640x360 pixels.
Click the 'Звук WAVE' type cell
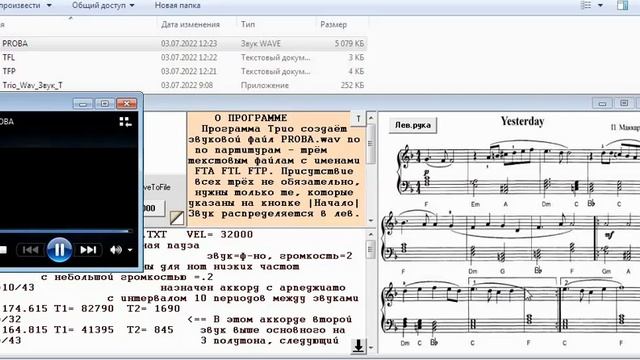click(x=260, y=43)
